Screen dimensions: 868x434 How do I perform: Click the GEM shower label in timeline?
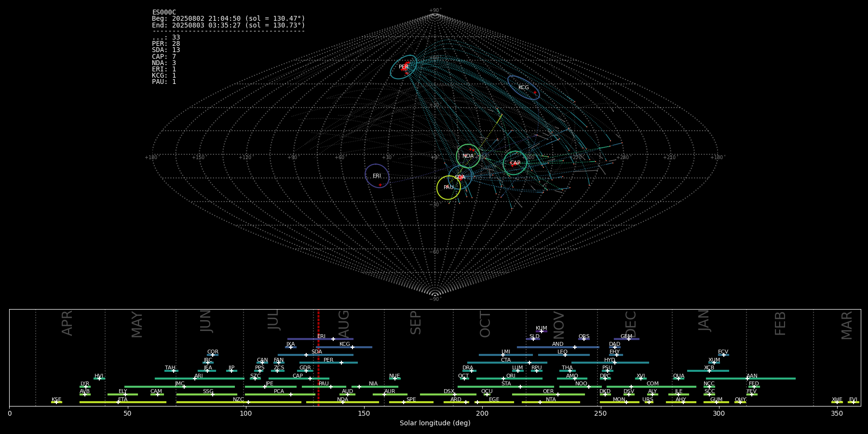pos(626,337)
